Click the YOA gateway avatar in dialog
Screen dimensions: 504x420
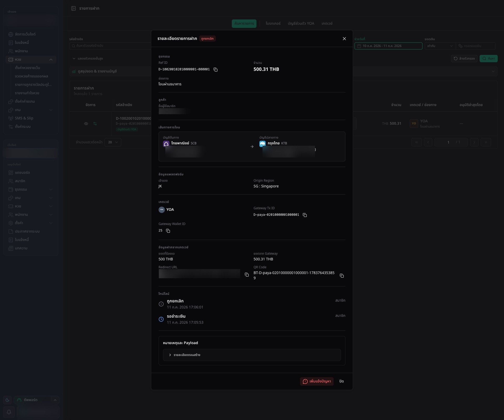coord(162,209)
